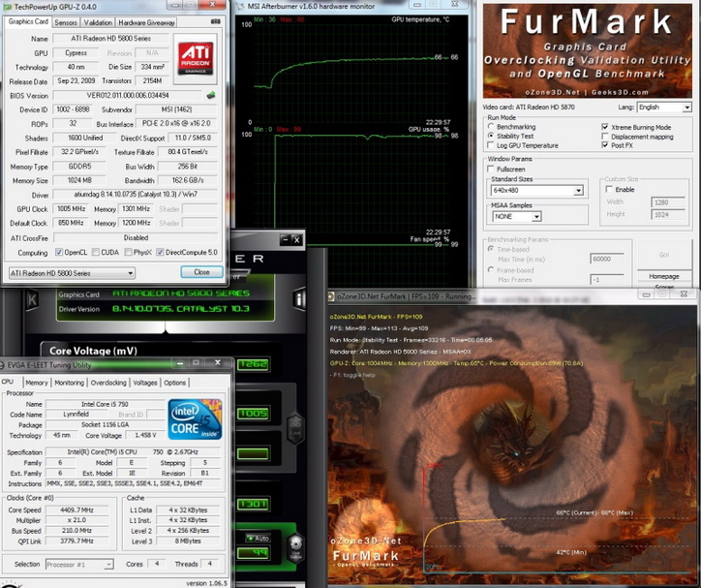Switch to the Sensors tab in GPU-Z

click(x=66, y=22)
